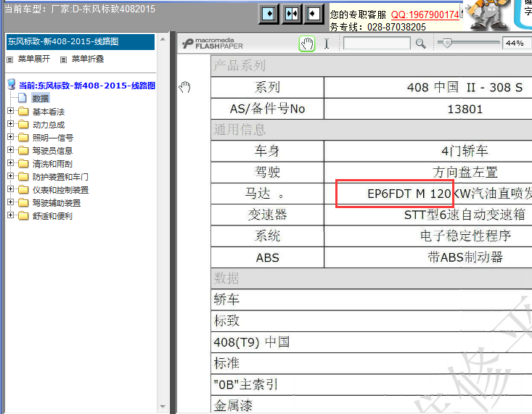Expand the 动力总成 tree node
Viewport: 532px width, 414px height.
point(10,124)
